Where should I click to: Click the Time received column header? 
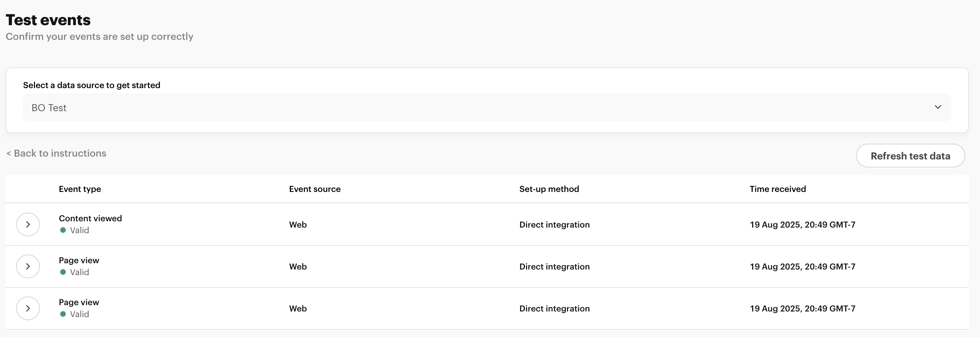coord(778,189)
